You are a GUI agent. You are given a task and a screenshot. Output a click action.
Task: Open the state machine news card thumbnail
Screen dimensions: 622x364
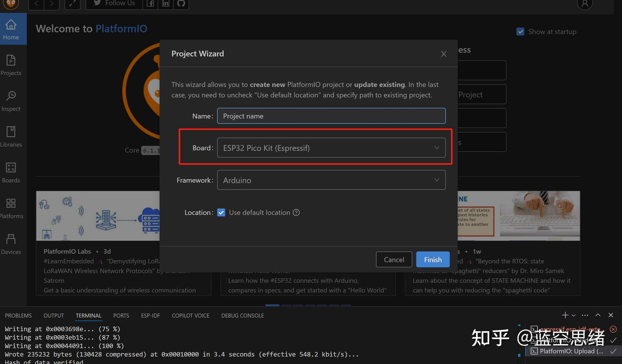[x=519, y=216]
